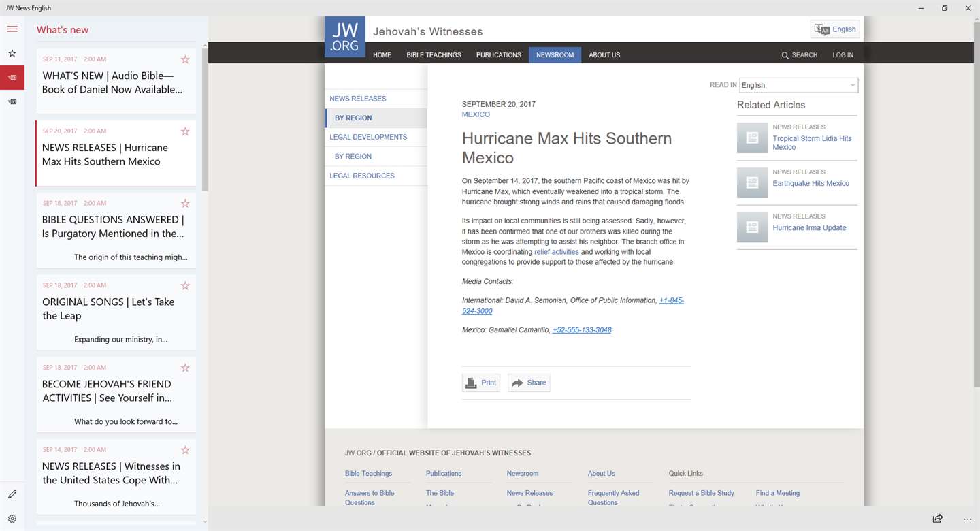Open Hurricane Irma Update related article
Image resolution: width=980 pixels, height=531 pixels.
click(809, 228)
